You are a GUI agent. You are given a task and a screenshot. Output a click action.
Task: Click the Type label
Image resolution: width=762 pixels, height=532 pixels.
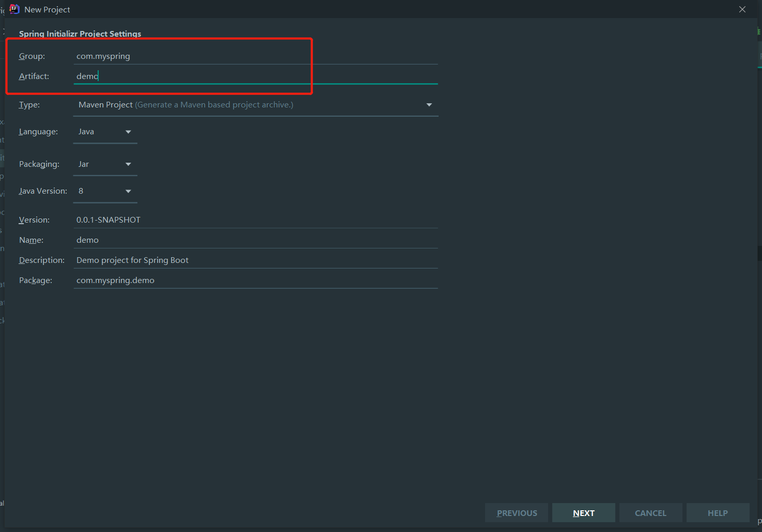pos(29,104)
